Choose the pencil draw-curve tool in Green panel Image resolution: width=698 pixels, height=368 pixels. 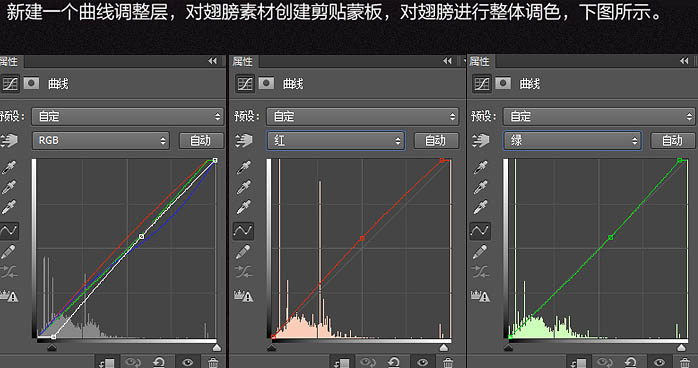point(480,252)
